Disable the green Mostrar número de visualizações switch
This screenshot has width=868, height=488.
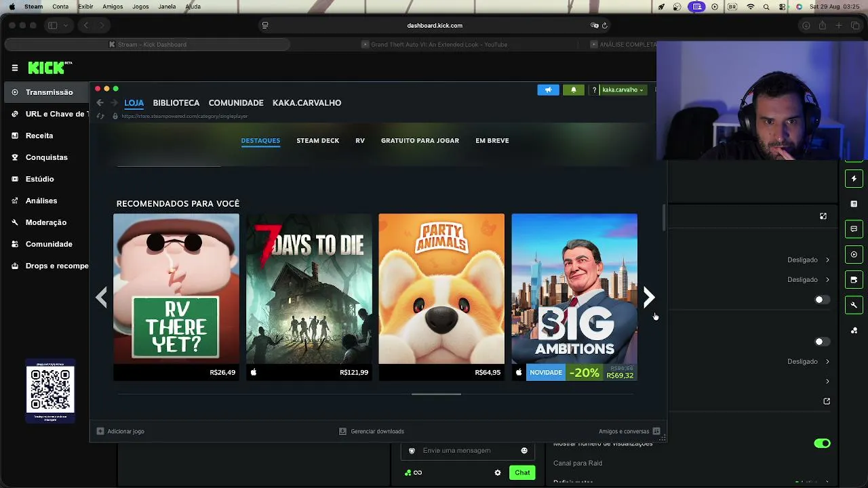tap(822, 443)
